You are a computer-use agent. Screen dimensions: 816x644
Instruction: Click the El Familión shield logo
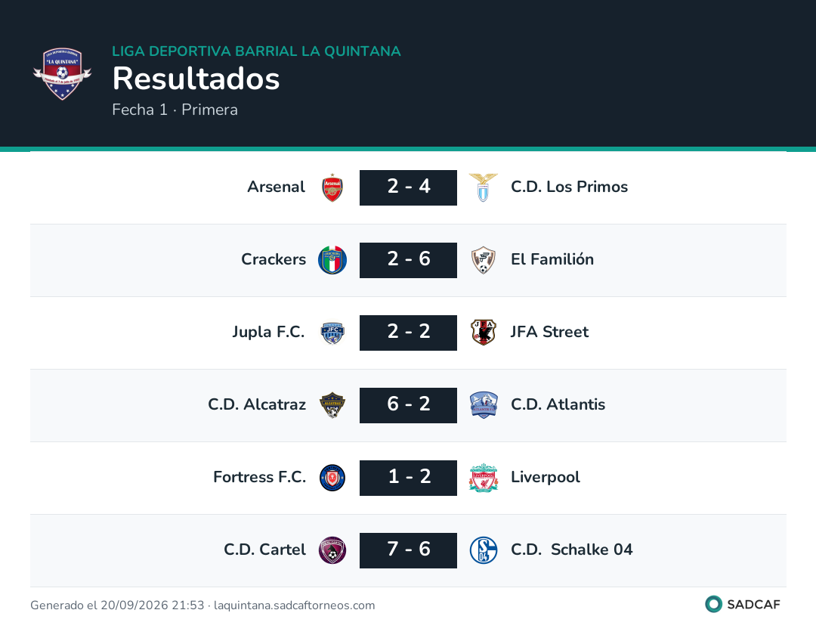click(x=484, y=260)
